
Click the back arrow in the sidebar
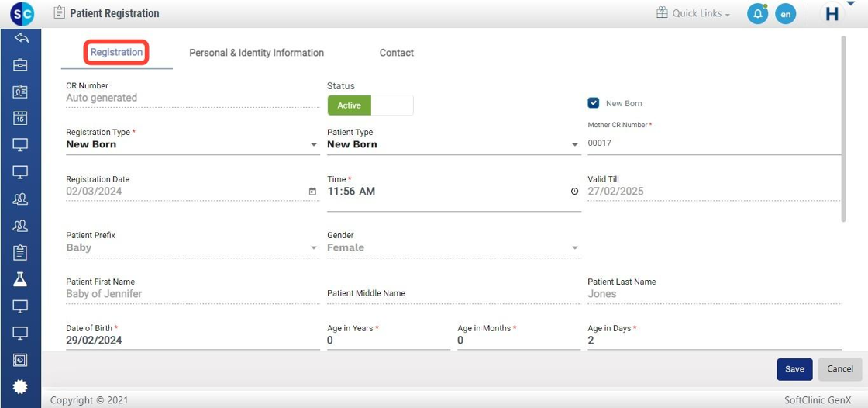(20, 38)
